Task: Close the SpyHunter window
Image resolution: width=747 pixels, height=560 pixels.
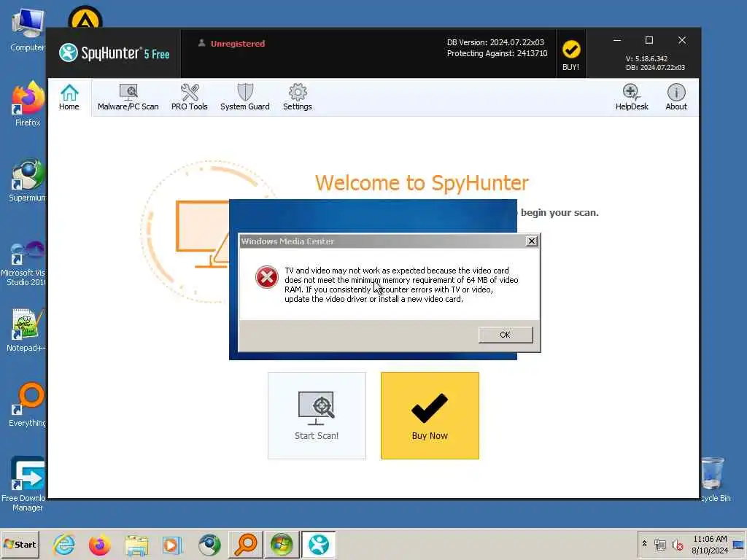Action: point(682,41)
